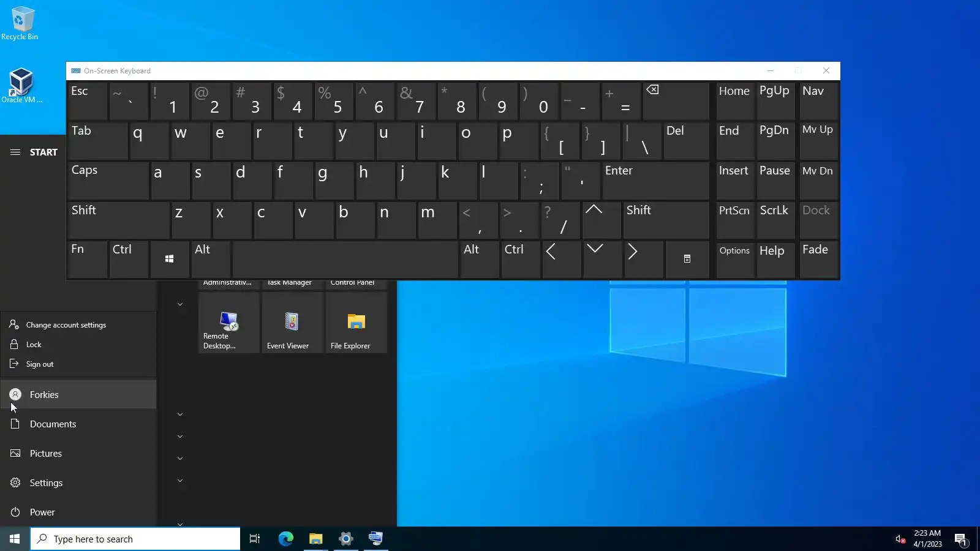Toggle the ScrLk key
Screen dimensions: 980x551
(775, 220)
